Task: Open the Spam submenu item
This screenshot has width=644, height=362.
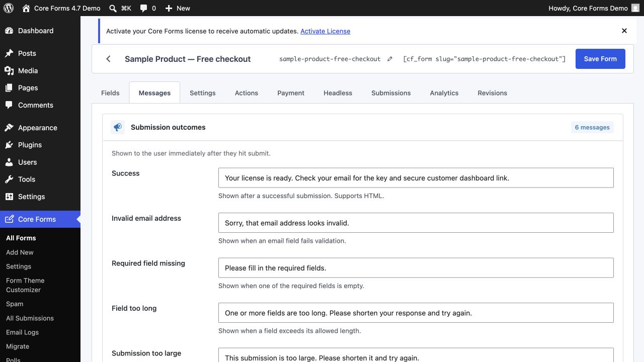Action: coord(15,304)
